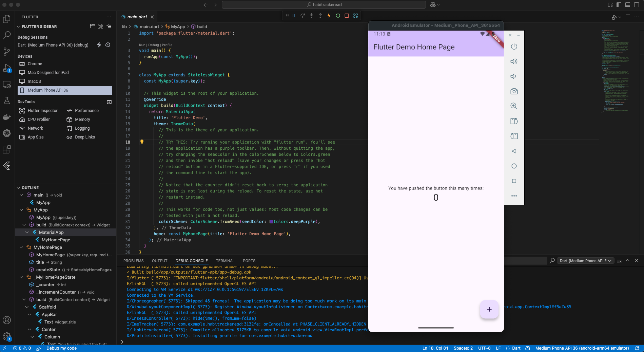Open the CPU Profiler tool
The width and height of the screenshot is (644, 352).
click(38, 119)
